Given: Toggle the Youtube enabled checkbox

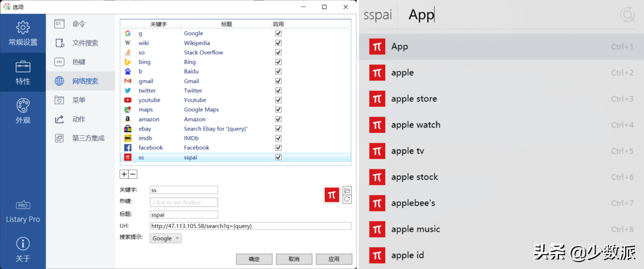Looking at the screenshot, I should [278, 100].
